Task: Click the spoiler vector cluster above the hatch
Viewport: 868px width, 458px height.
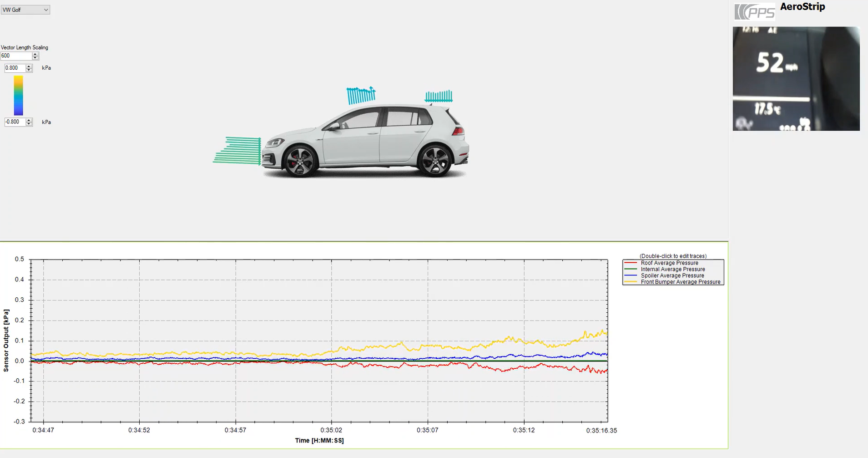Action: tap(438, 96)
